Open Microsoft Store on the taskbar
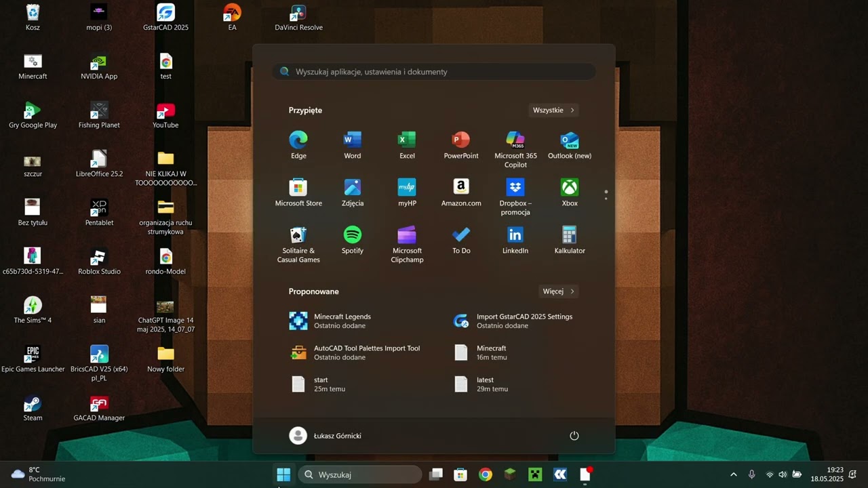The image size is (868, 488). click(460, 474)
